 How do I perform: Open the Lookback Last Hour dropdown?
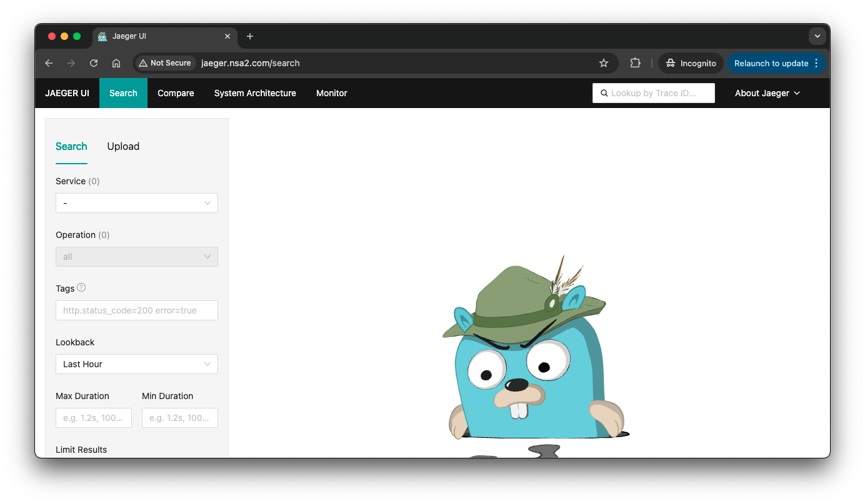(137, 364)
